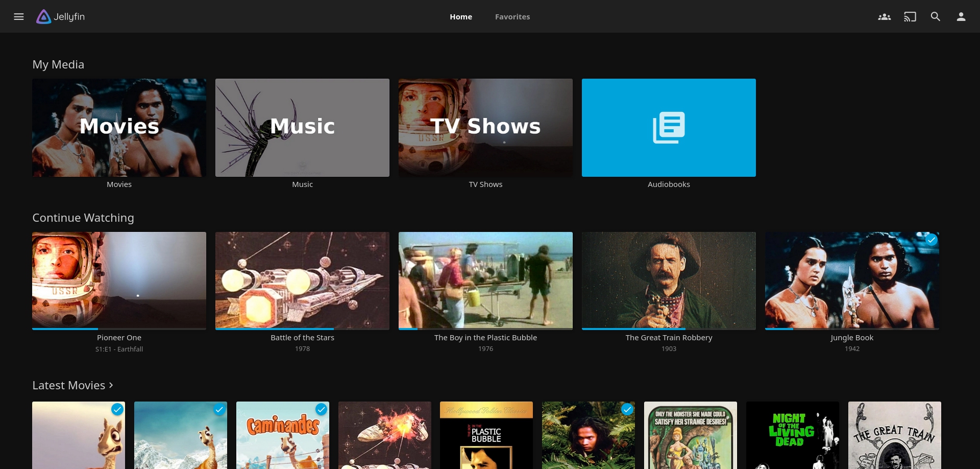The width and height of the screenshot is (980, 469).
Task: Click the year 1976 under Plastic Bubble
Action: tap(485, 349)
